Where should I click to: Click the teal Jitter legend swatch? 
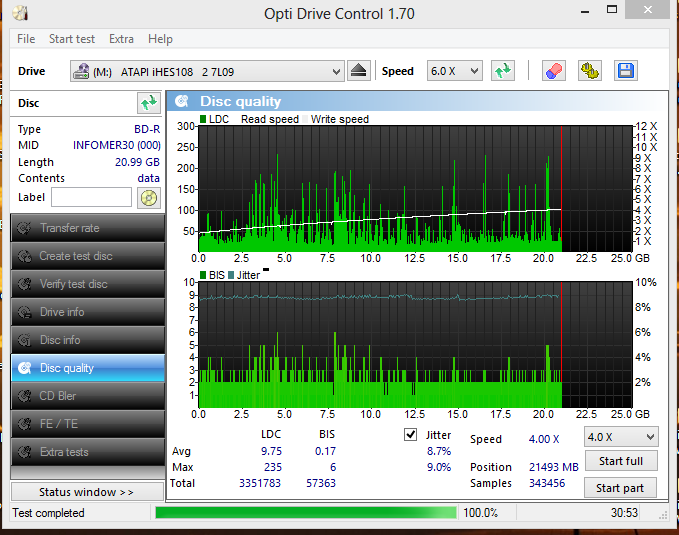coord(231,275)
